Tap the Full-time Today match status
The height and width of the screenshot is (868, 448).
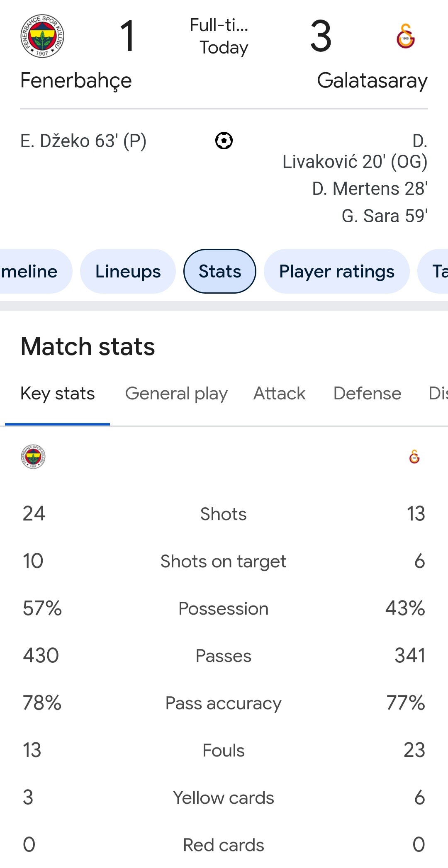point(223,36)
